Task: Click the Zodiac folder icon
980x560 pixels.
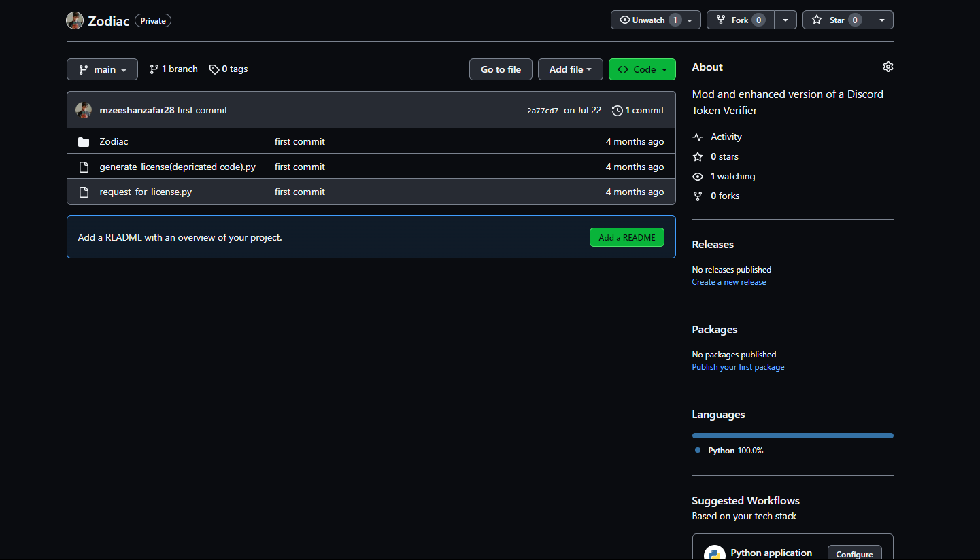Action: (x=84, y=141)
